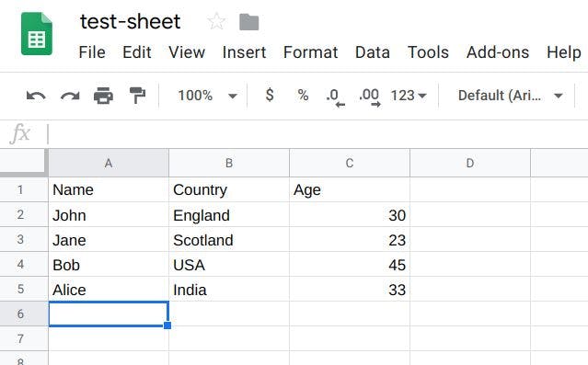
Task: Open the Format menu
Action: tap(310, 52)
